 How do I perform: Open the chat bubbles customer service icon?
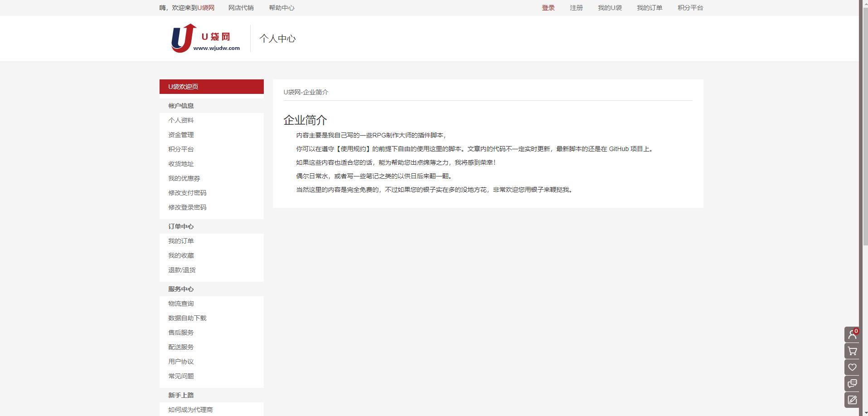(x=852, y=384)
